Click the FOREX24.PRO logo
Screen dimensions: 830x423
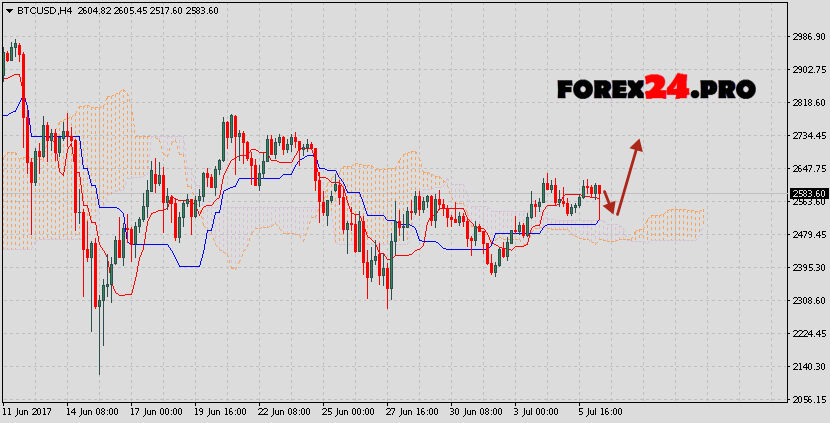(x=656, y=88)
